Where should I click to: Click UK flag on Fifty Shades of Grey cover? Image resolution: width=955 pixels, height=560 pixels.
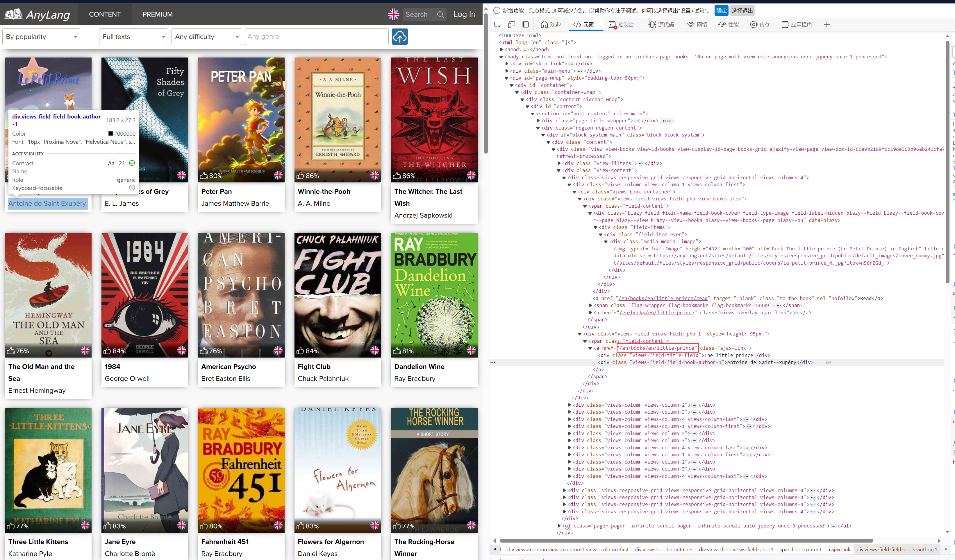point(181,175)
